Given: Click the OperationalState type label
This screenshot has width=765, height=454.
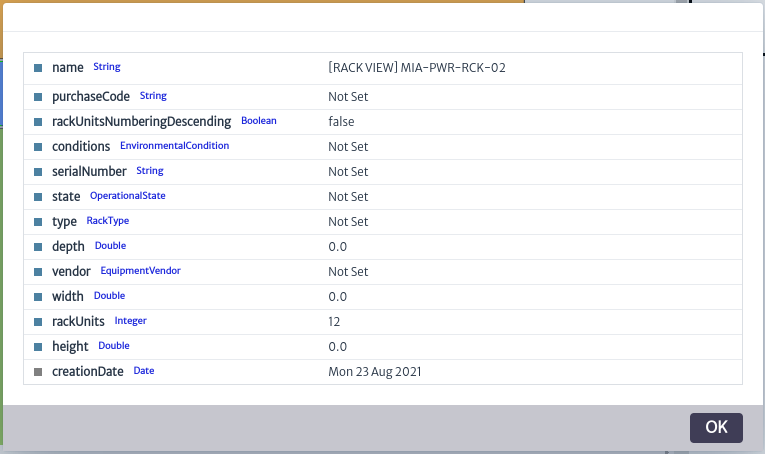Looking at the screenshot, I should 128,196.
